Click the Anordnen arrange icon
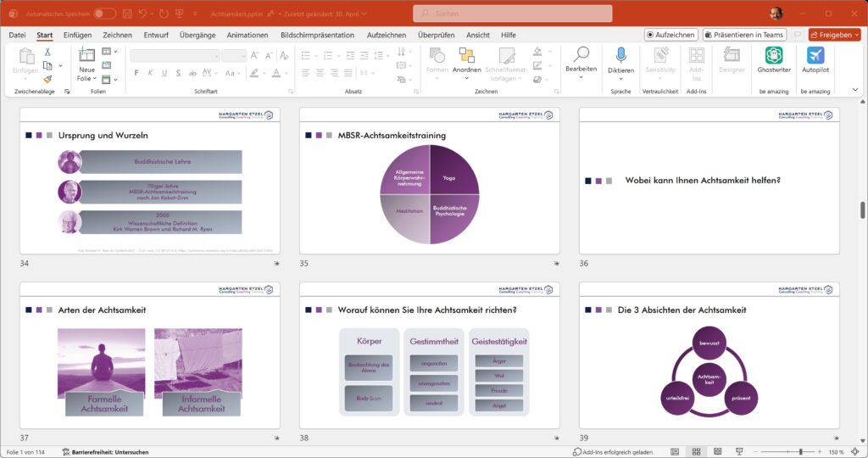This screenshot has width=868, height=458. [465, 56]
